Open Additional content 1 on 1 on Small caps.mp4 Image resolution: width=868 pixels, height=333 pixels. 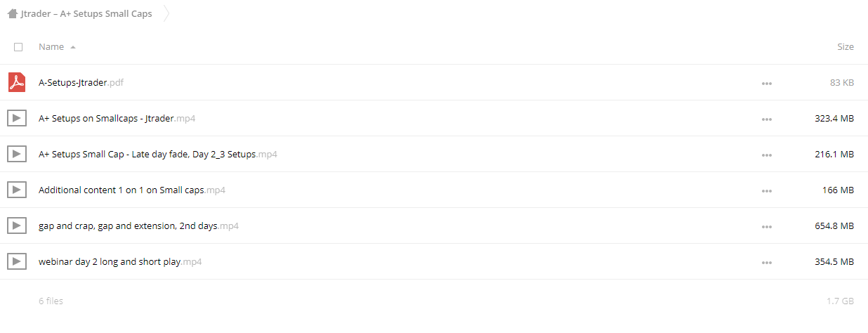132,190
